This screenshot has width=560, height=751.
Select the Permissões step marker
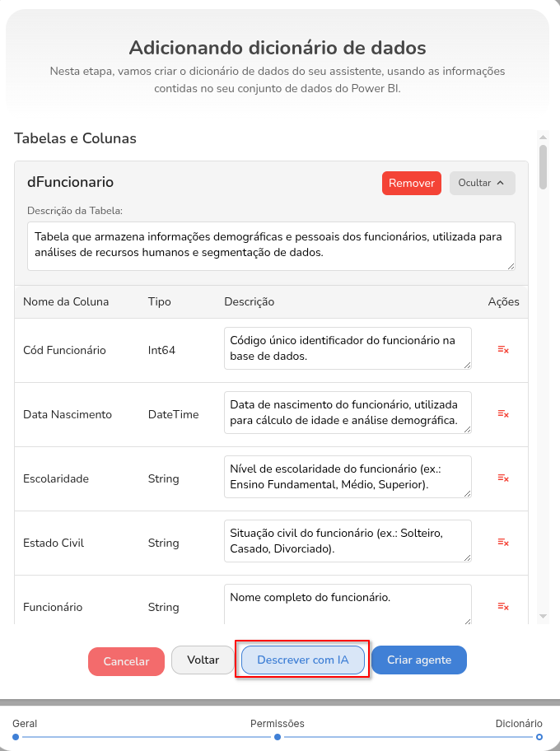point(278,737)
